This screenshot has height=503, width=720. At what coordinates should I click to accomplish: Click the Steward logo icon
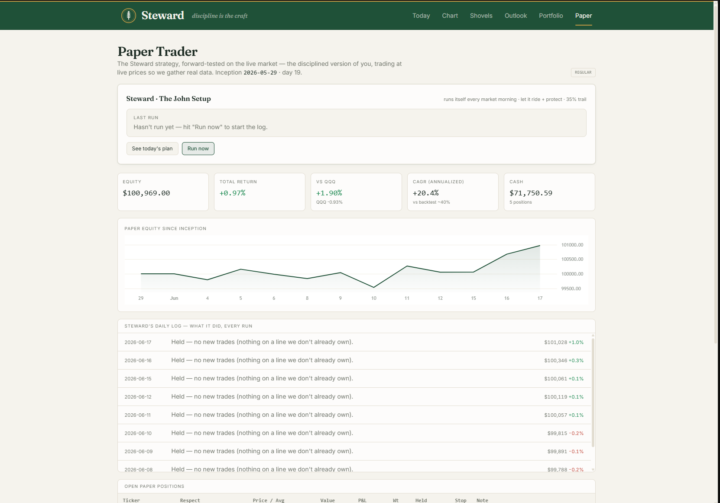coord(129,16)
